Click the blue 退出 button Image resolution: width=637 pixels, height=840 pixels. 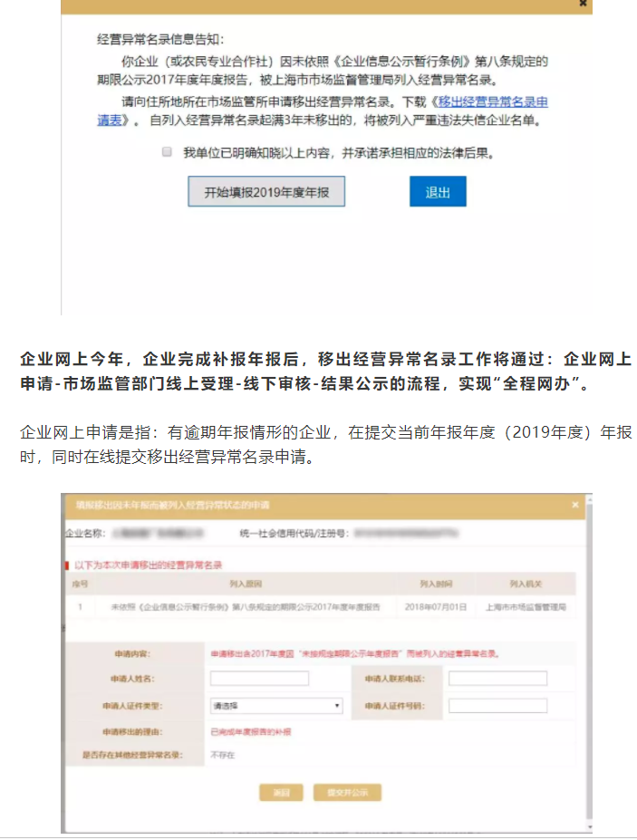pos(438,192)
